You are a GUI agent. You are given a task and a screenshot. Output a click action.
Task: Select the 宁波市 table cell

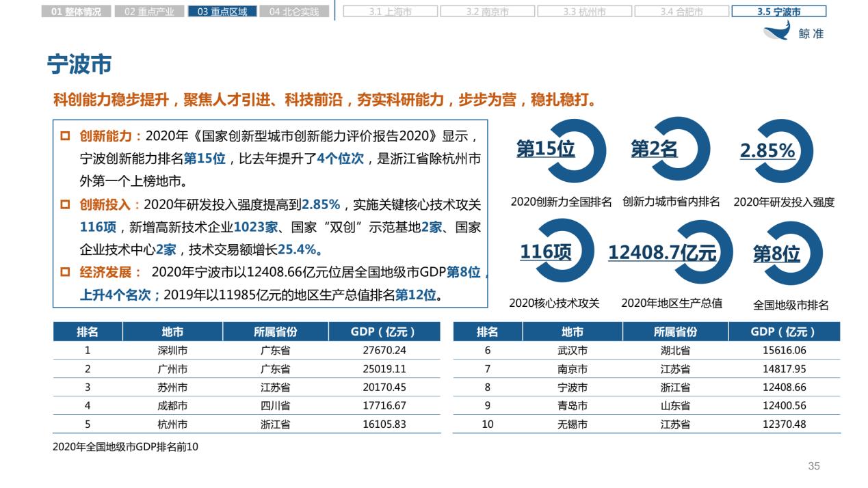click(573, 388)
